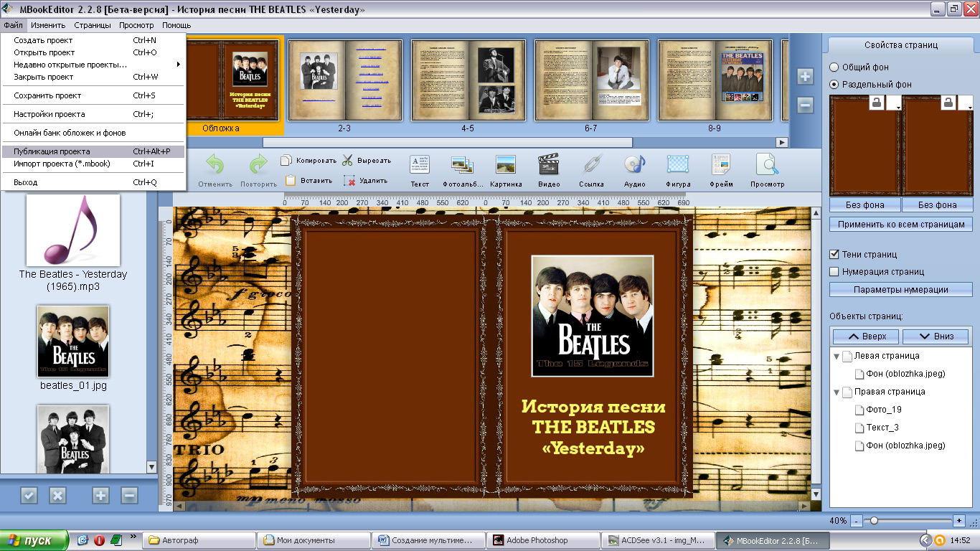Click the X button under the media library
This screenshot has height=551, width=980.
click(x=57, y=495)
